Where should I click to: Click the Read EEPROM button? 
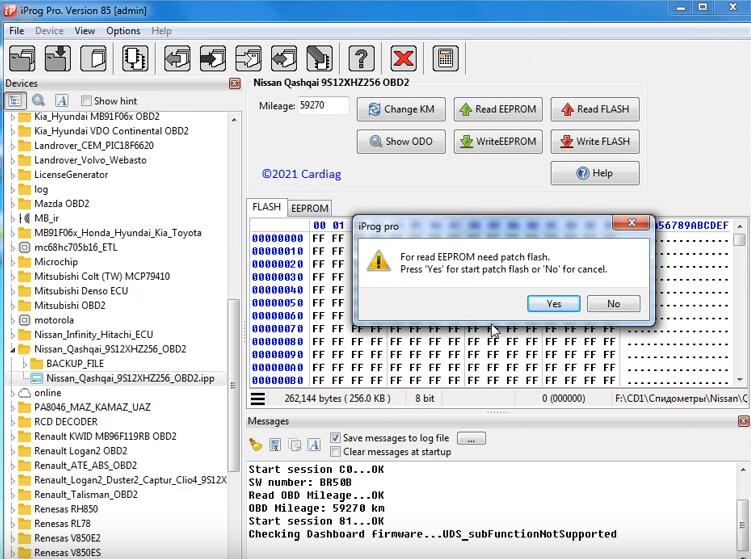[x=498, y=109]
